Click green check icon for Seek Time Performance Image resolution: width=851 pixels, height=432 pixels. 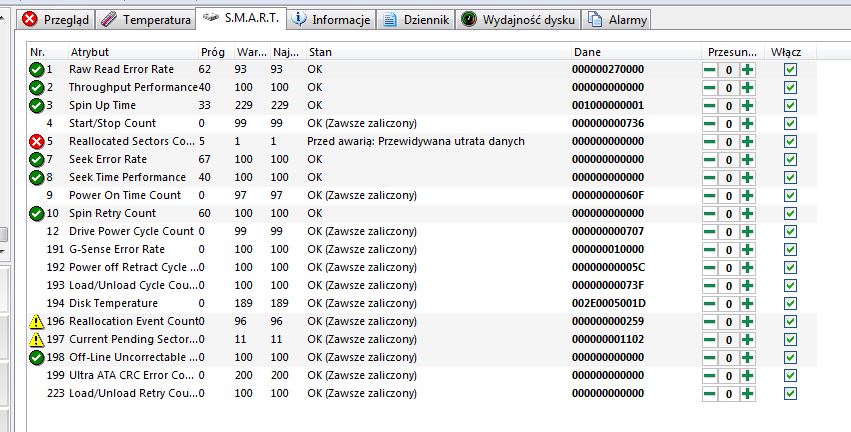pyautogui.click(x=36, y=177)
